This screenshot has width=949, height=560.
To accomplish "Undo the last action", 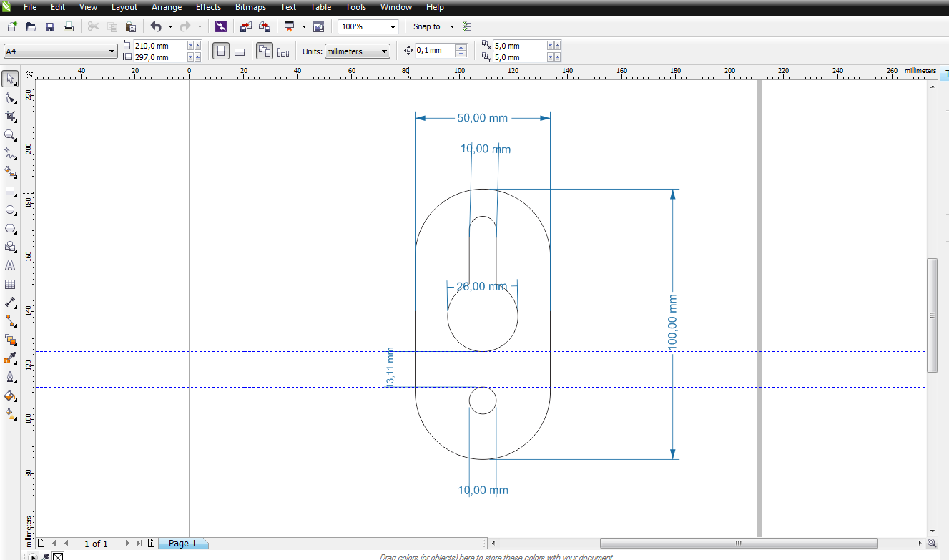I will (x=156, y=26).
